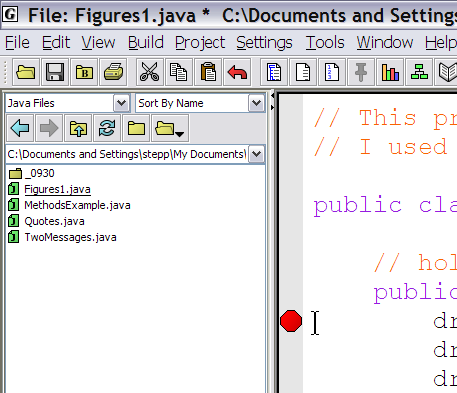
Task: Paste using the clipboard icon
Action: click(208, 72)
